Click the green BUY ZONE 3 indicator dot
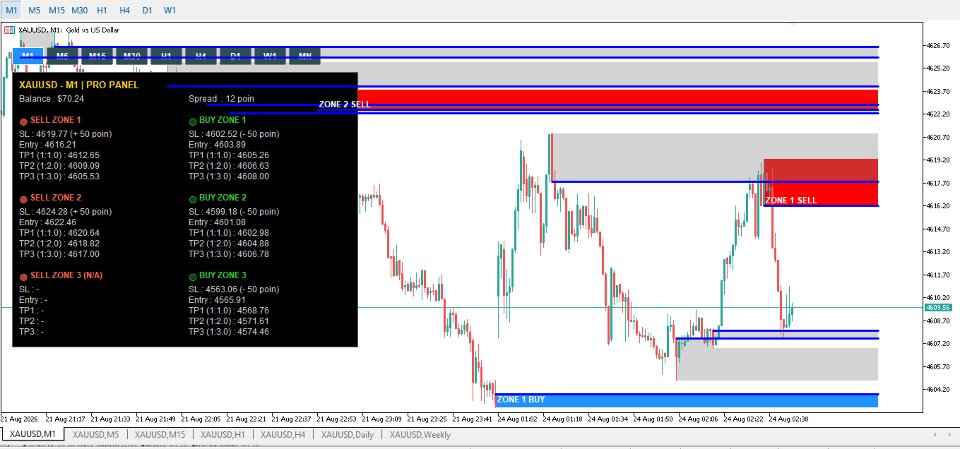 pyautogui.click(x=193, y=276)
